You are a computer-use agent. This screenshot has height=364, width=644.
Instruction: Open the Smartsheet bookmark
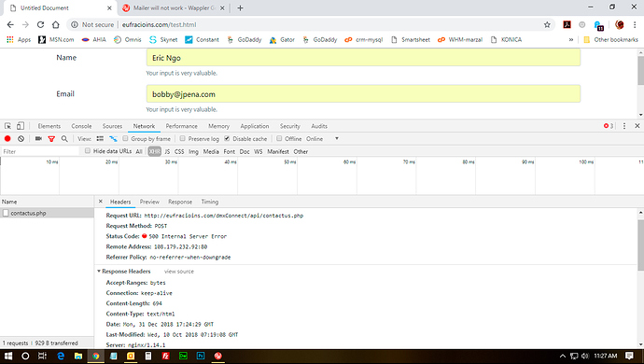click(411, 40)
